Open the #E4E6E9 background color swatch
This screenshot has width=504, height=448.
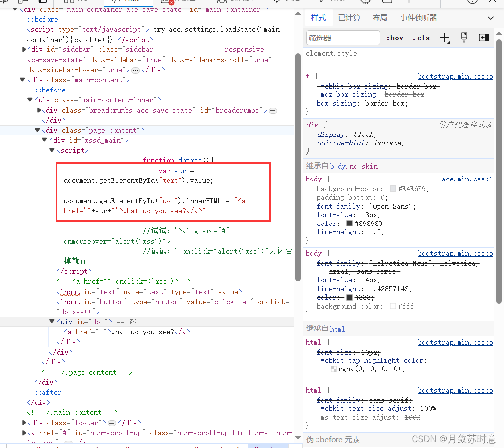393,189
